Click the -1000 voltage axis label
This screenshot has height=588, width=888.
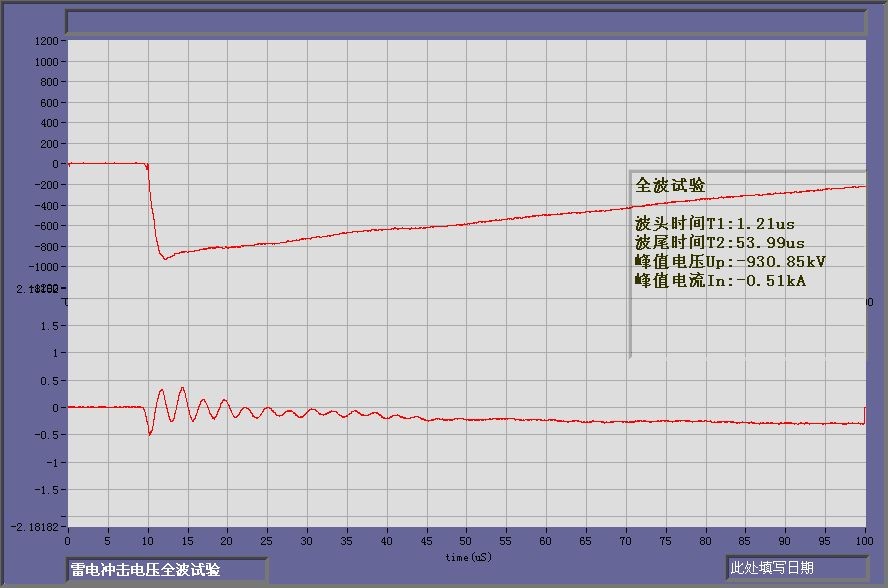click(x=43, y=267)
